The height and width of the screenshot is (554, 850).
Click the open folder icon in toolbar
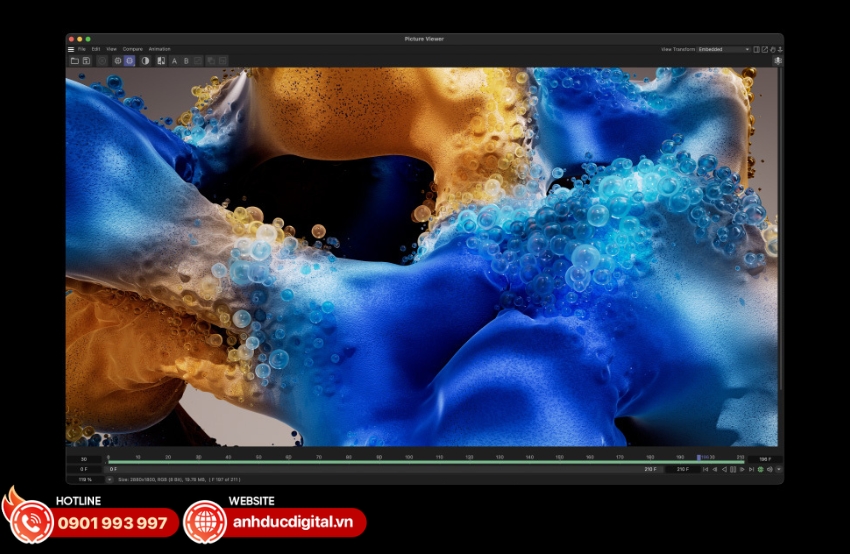click(74, 61)
